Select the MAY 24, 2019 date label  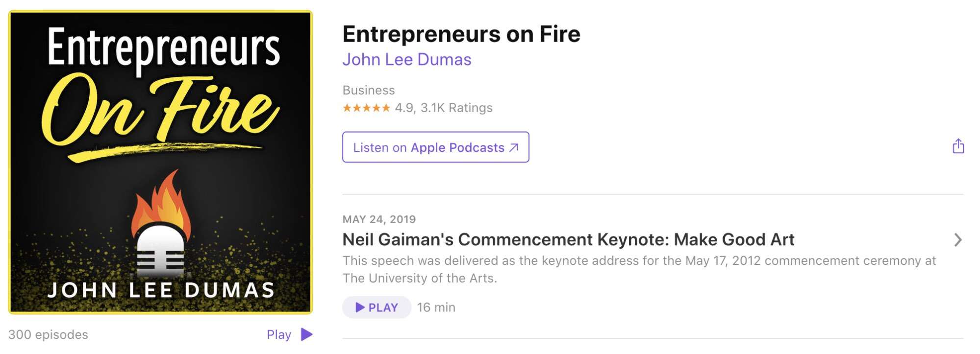[380, 219]
